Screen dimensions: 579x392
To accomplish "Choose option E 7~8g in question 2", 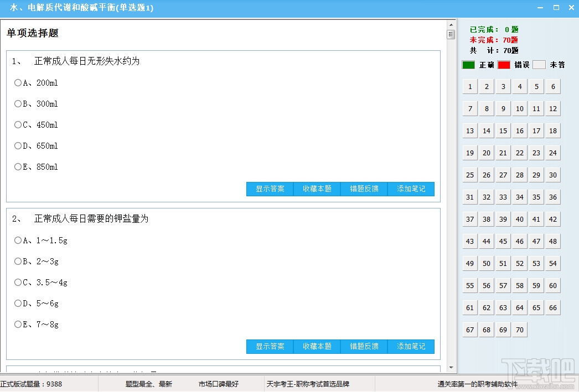I will [18, 324].
